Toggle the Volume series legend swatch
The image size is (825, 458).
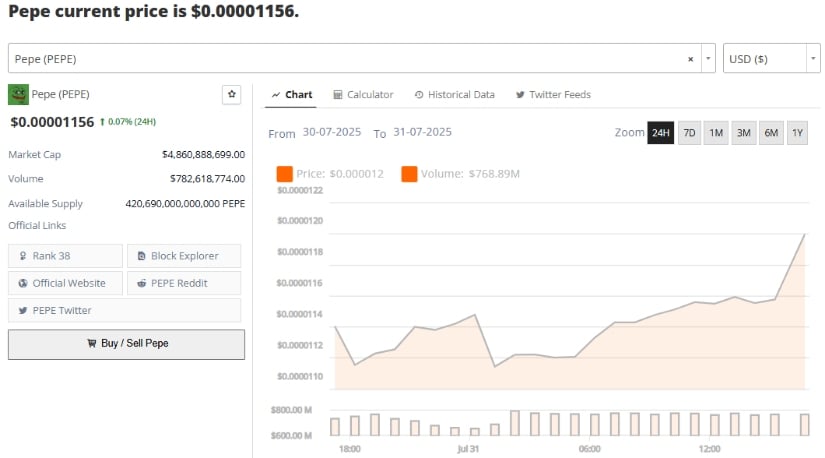(x=409, y=174)
